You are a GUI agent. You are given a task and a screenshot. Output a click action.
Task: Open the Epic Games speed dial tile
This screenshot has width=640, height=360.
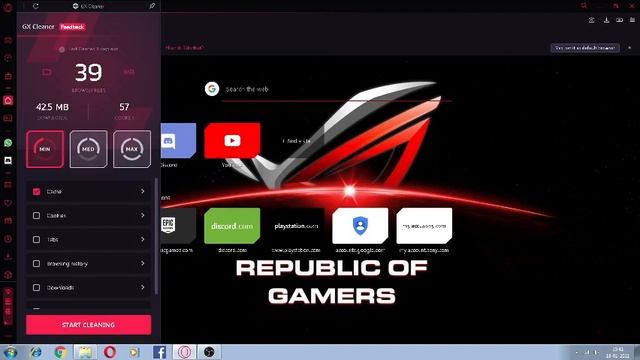pyautogui.click(x=178, y=226)
